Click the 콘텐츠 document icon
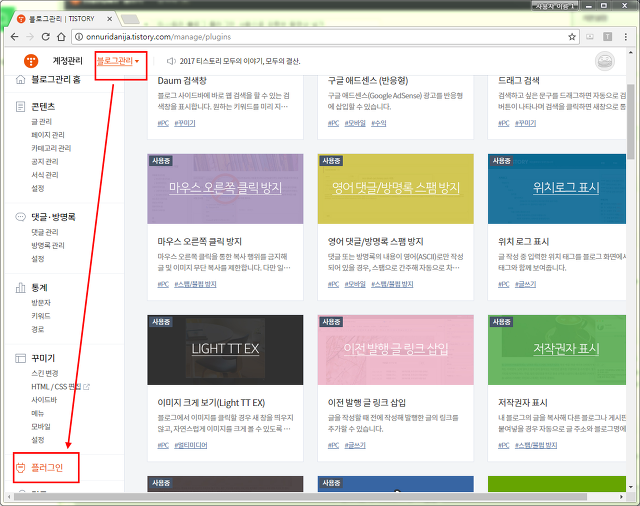640x506 pixels. pos(20,107)
